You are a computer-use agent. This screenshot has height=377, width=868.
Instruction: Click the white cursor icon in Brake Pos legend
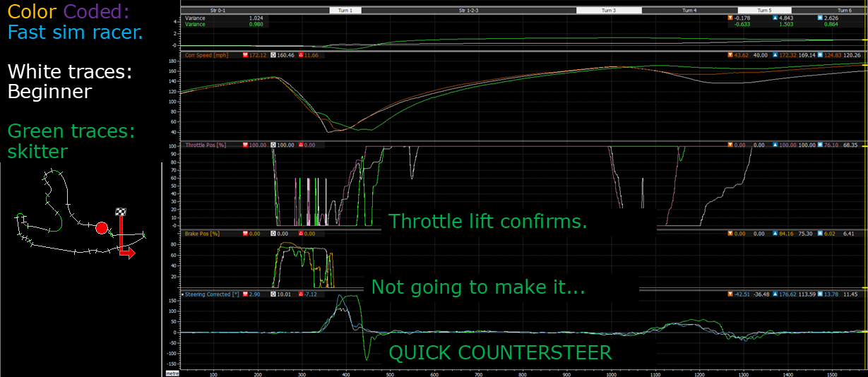tap(273, 233)
